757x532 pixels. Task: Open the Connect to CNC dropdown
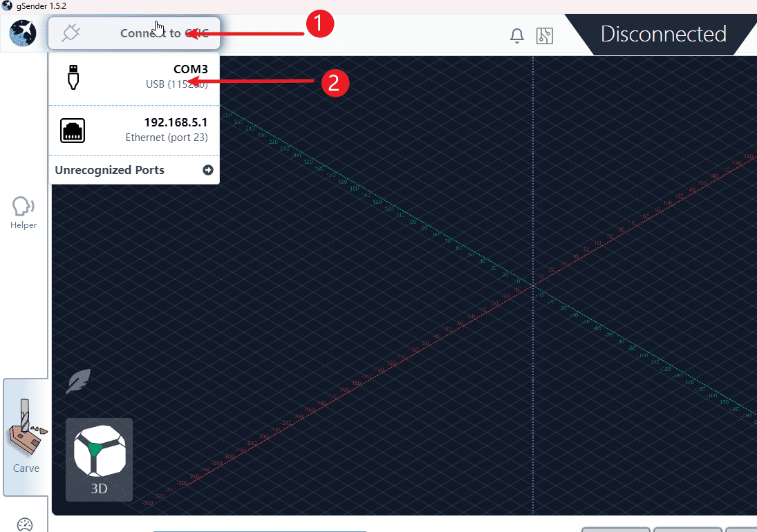[x=134, y=33]
